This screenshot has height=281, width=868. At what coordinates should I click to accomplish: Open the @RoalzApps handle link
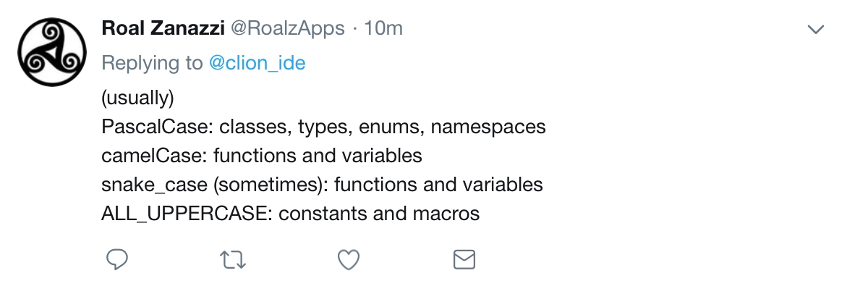[287, 28]
